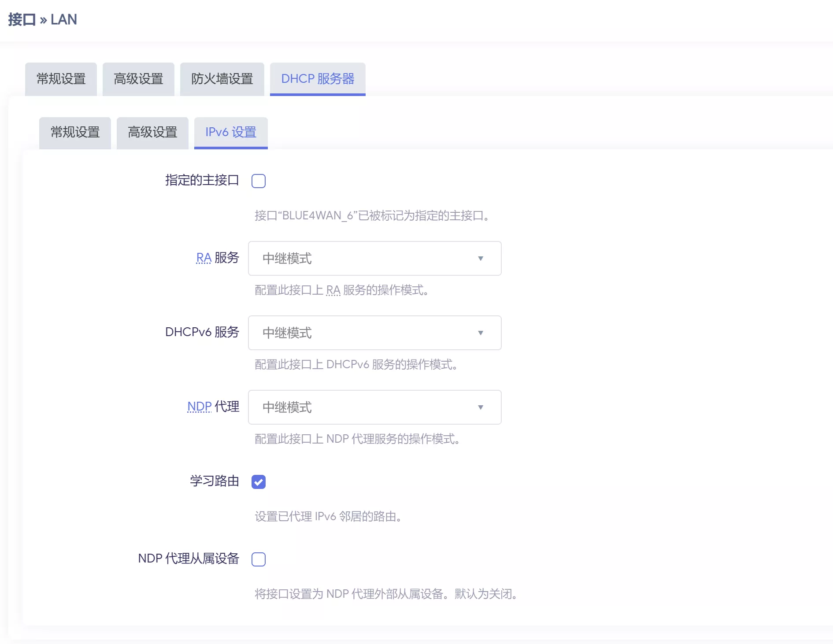833x644 pixels.
Task: Click the underlined RA abbreviation link
Action: (x=203, y=259)
